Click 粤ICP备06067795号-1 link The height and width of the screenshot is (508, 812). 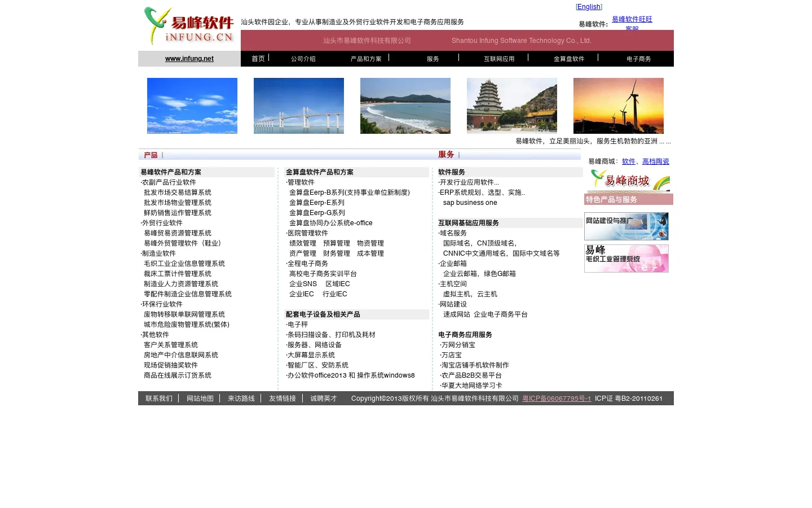[x=557, y=398]
